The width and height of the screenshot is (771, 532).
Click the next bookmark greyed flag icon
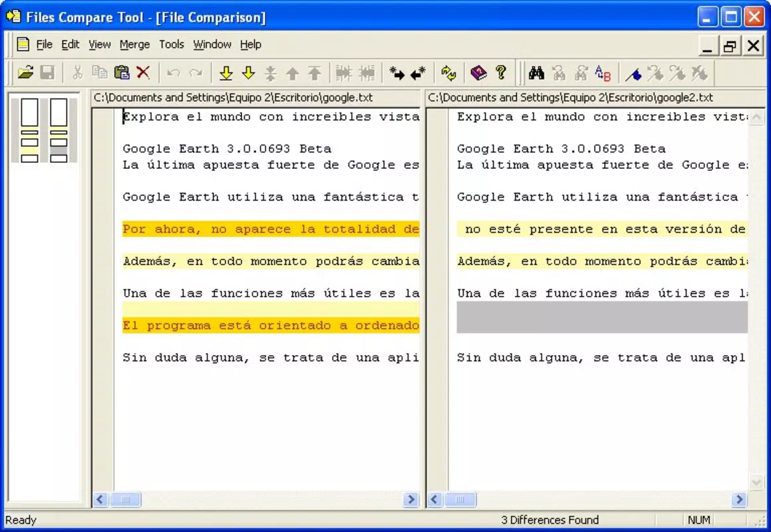point(678,73)
